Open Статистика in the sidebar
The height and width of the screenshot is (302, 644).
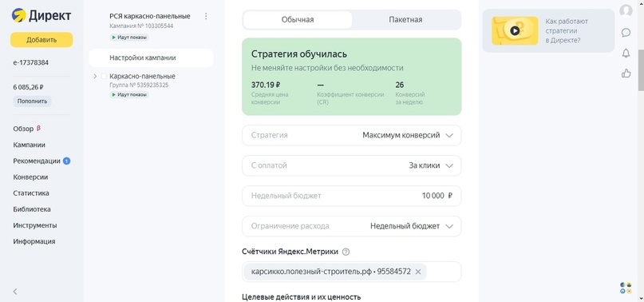pos(31,193)
